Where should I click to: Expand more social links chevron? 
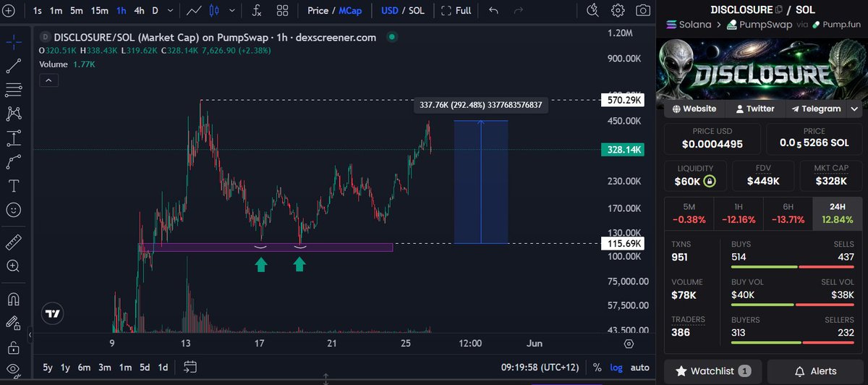click(x=854, y=109)
